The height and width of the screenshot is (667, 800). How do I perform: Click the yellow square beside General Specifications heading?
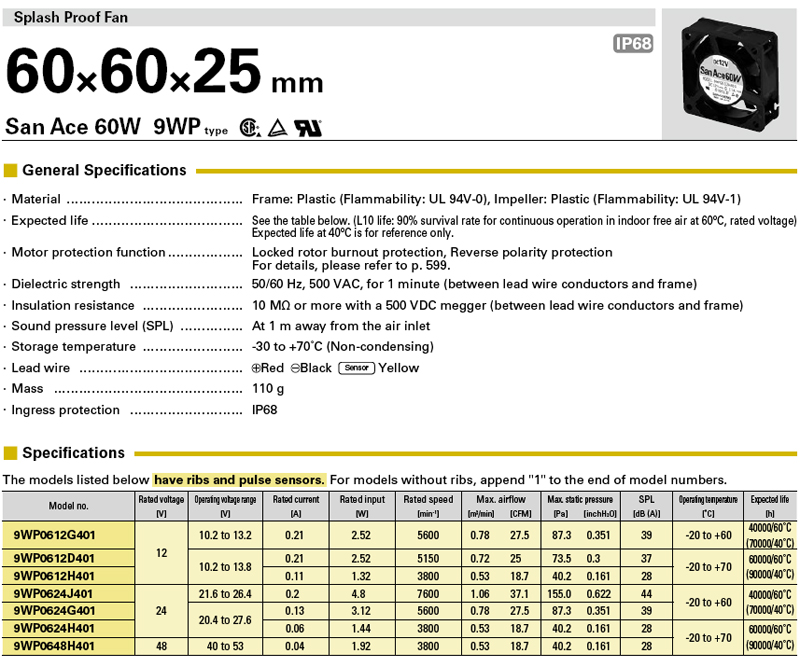tap(11, 170)
